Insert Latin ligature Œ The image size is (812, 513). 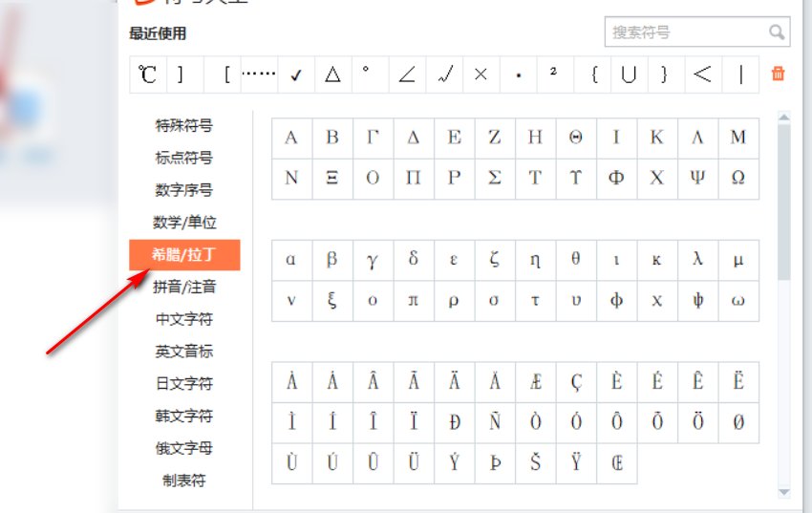616,462
